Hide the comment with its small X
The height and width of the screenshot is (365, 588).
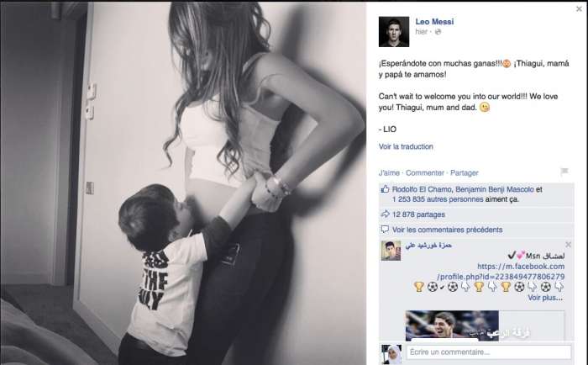tap(568, 245)
